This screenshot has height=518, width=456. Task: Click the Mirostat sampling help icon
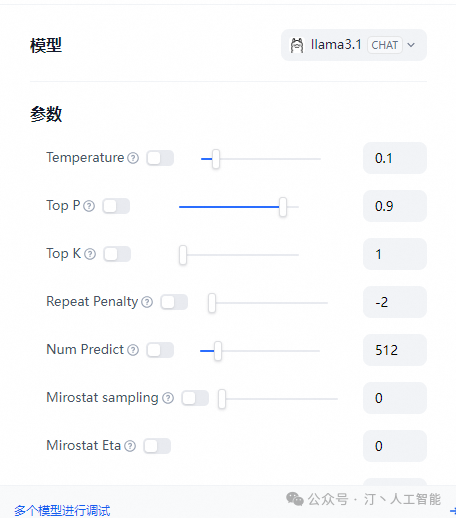pyautogui.click(x=168, y=398)
